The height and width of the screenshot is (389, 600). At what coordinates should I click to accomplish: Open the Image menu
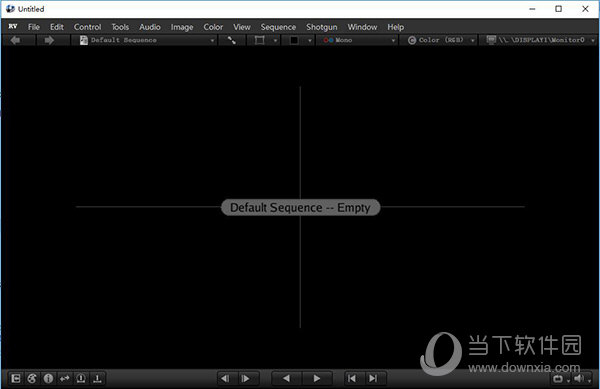[182, 27]
